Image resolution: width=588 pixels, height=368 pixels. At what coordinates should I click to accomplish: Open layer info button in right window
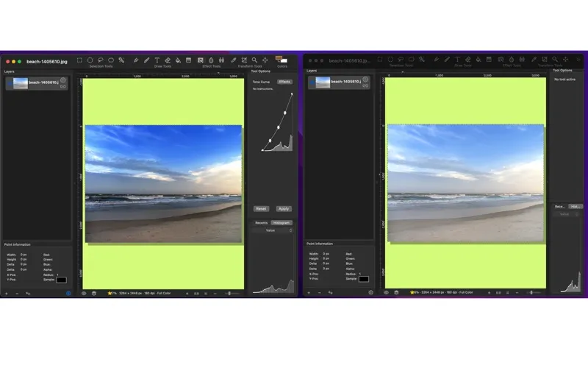click(x=365, y=79)
